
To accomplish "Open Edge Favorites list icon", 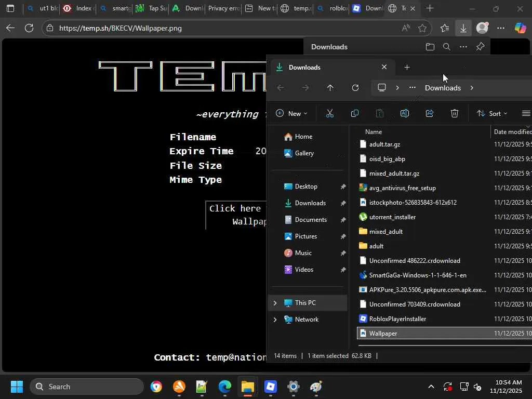I will click(x=445, y=28).
